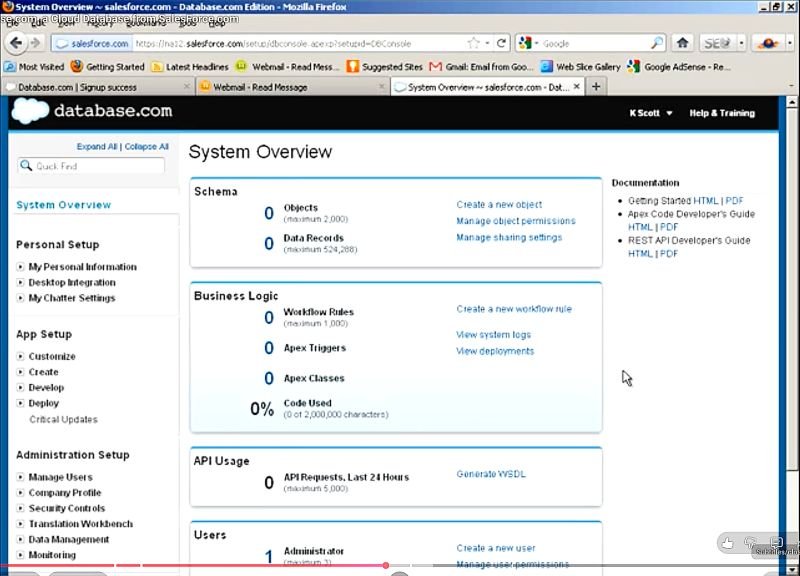Click Generate WSDL link
Viewport: 800px width, 576px height.
pyautogui.click(x=491, y=474)
